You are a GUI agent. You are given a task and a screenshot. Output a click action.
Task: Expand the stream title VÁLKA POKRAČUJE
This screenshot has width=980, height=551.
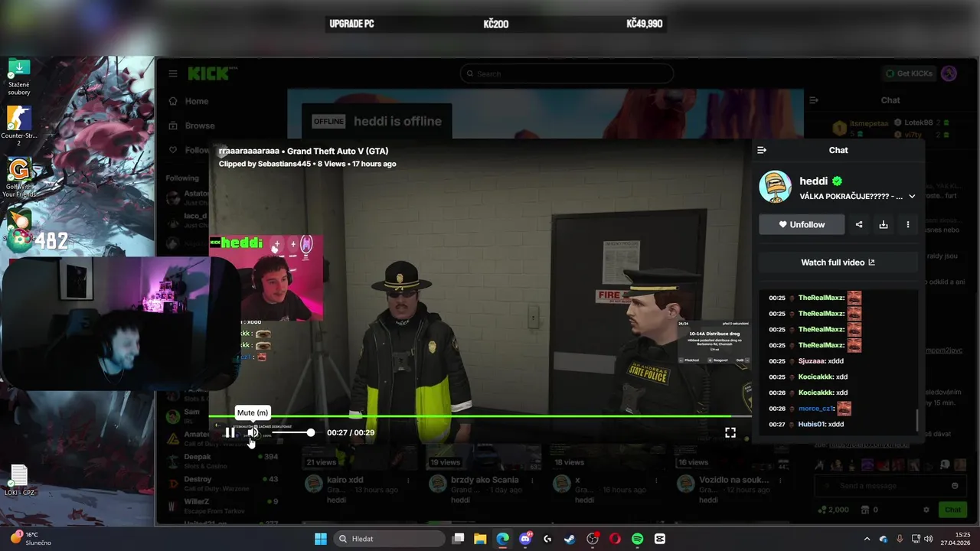click(912, 197)
